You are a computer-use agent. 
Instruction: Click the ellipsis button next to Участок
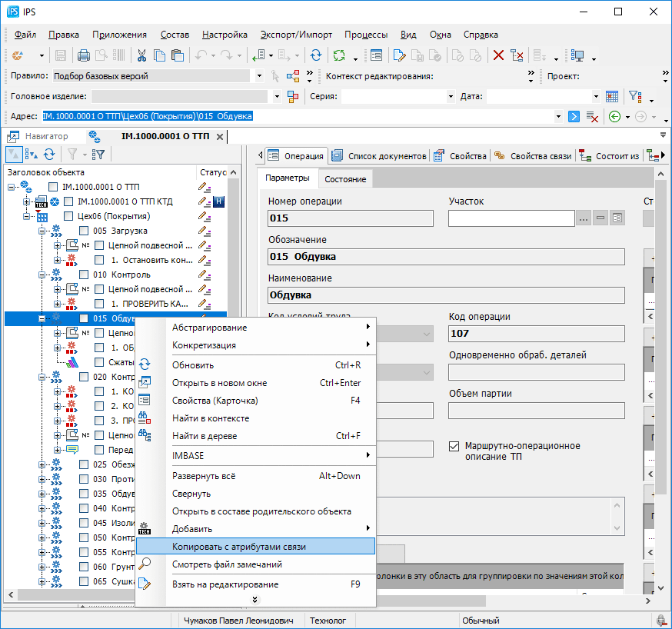[584, 218]
